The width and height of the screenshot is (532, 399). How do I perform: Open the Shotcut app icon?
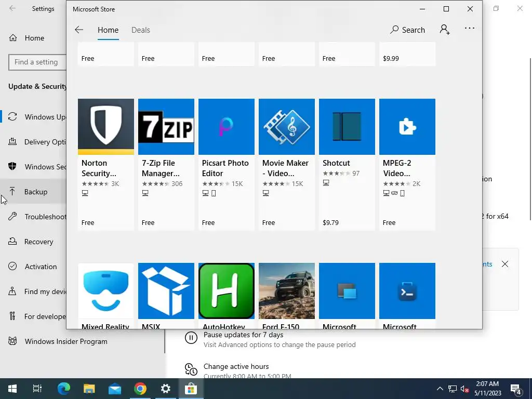tap(347, 127)
